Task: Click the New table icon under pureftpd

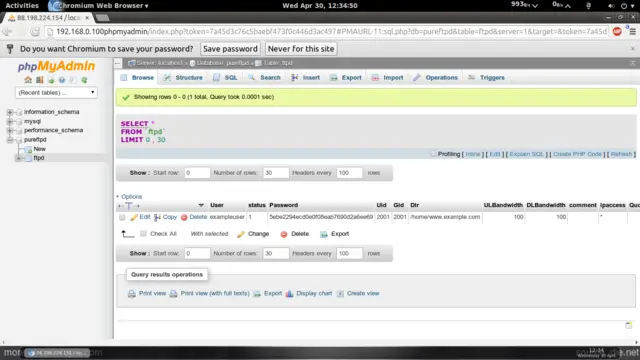Action: point(28,149)
